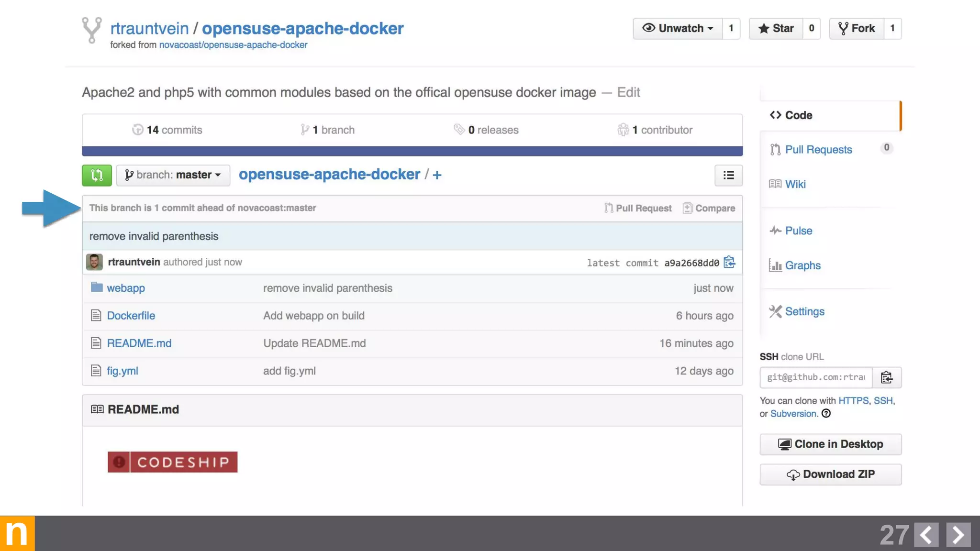Click the SSH clone URL text field

pyautogui.click(x=816, y=377)
